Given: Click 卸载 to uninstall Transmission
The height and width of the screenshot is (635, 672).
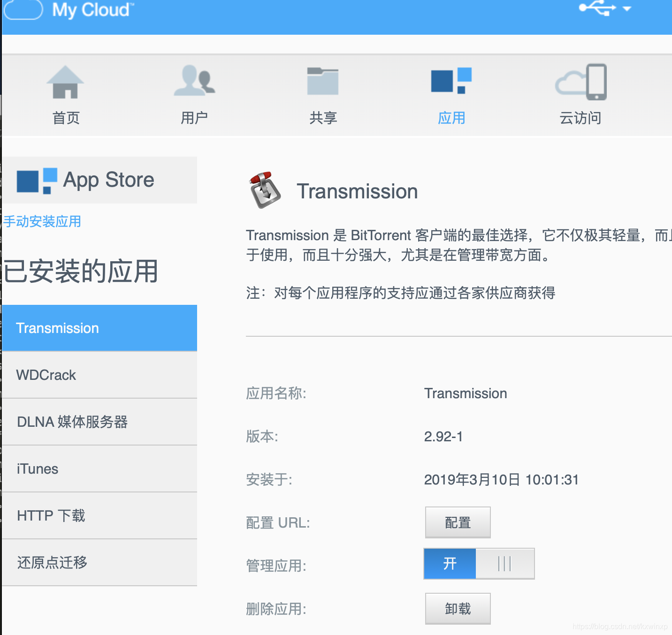Looking at the screenshot, I should point(457,608).
